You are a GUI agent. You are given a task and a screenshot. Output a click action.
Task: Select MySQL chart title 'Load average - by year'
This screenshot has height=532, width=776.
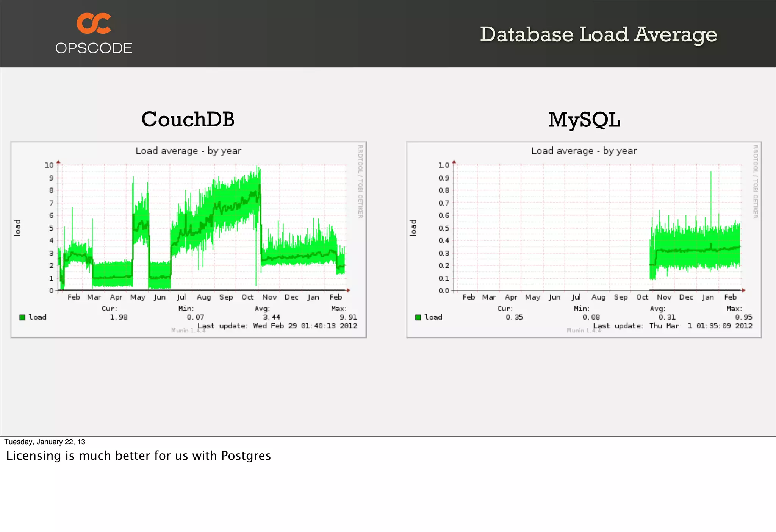tap(584, 151)
